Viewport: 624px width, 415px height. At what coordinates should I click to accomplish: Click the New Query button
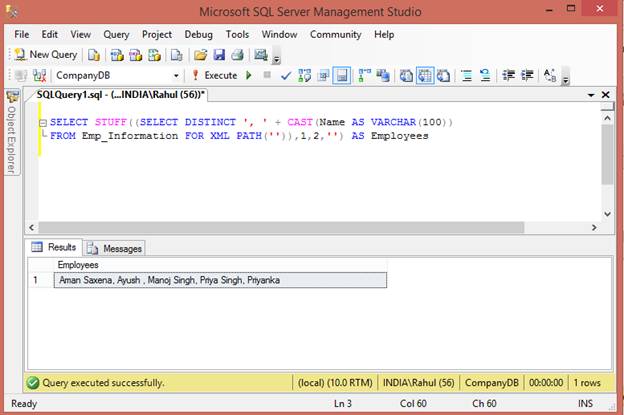(45, 55)
